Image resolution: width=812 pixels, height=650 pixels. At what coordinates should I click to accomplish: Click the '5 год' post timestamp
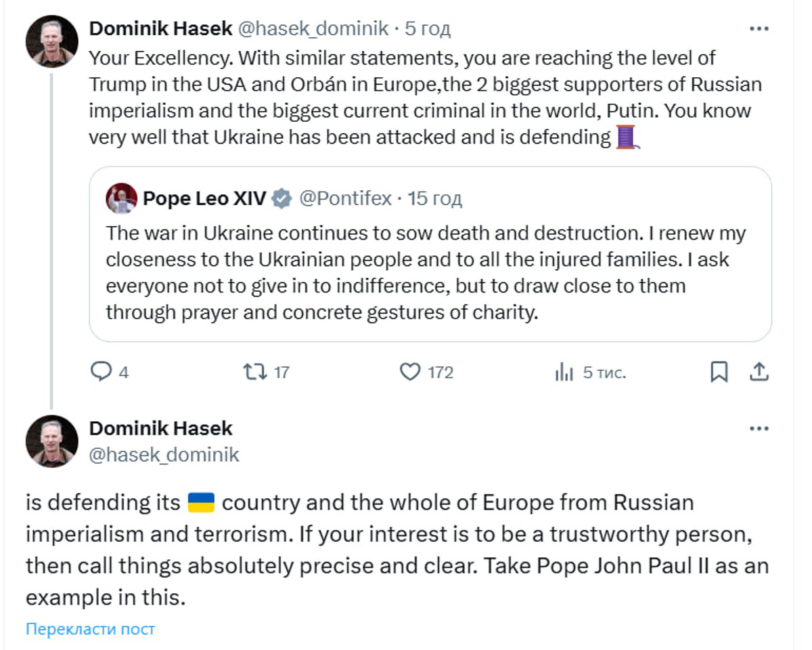pos(428,28)
